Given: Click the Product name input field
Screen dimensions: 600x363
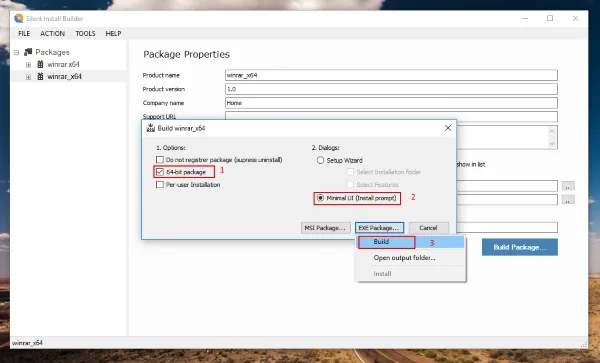Looking at the screenshot, I should coord(391,75).
